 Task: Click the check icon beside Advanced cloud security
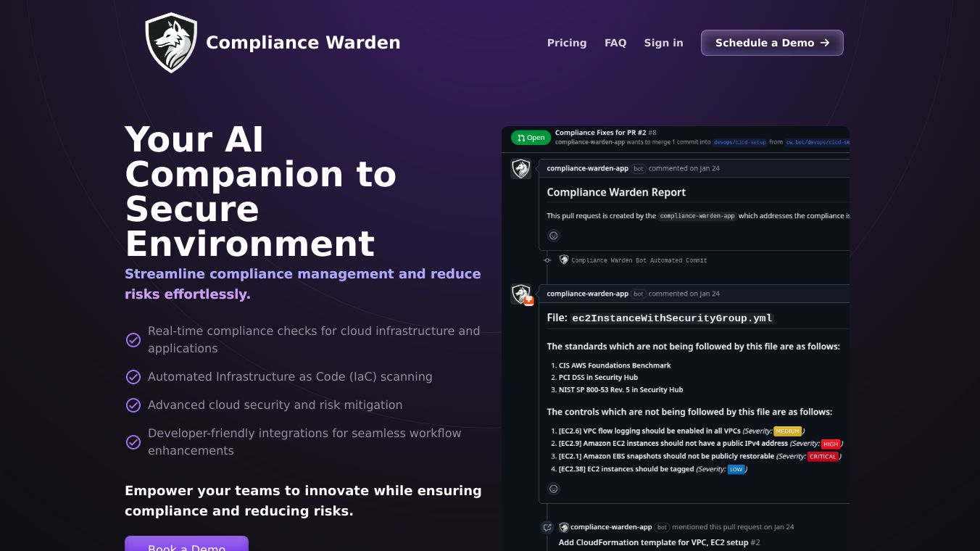[x=133, y=405]
